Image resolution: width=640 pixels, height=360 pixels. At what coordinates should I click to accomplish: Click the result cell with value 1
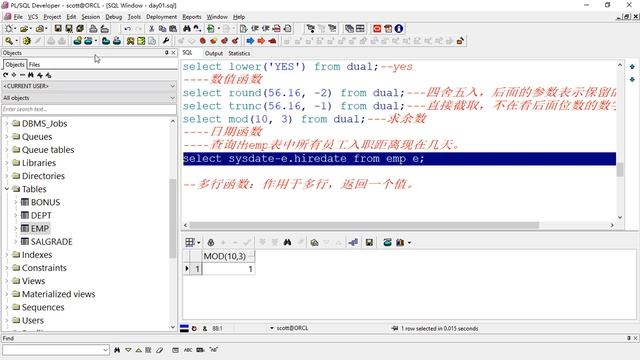pyautogui.click(x=229, y=269)
